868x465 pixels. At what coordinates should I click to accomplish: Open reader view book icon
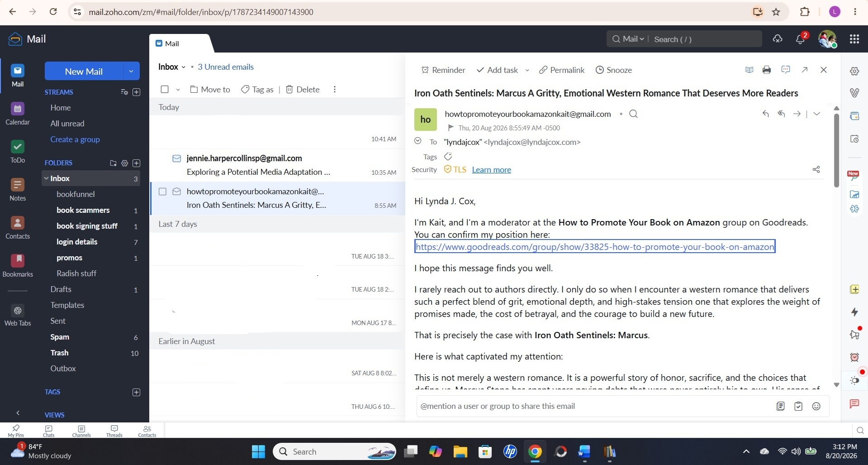(749, 70)
